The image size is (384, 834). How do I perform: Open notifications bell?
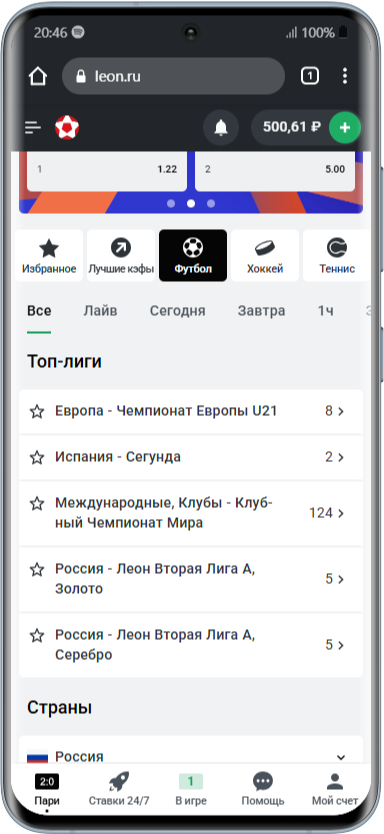pyautogui.click(x=221, y=128)
